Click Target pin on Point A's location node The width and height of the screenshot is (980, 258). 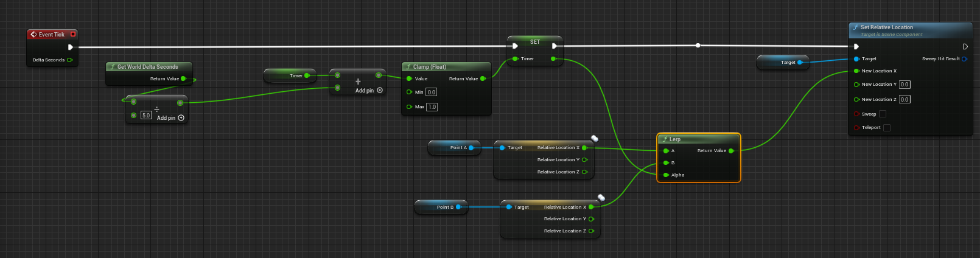tap(502, 147)
